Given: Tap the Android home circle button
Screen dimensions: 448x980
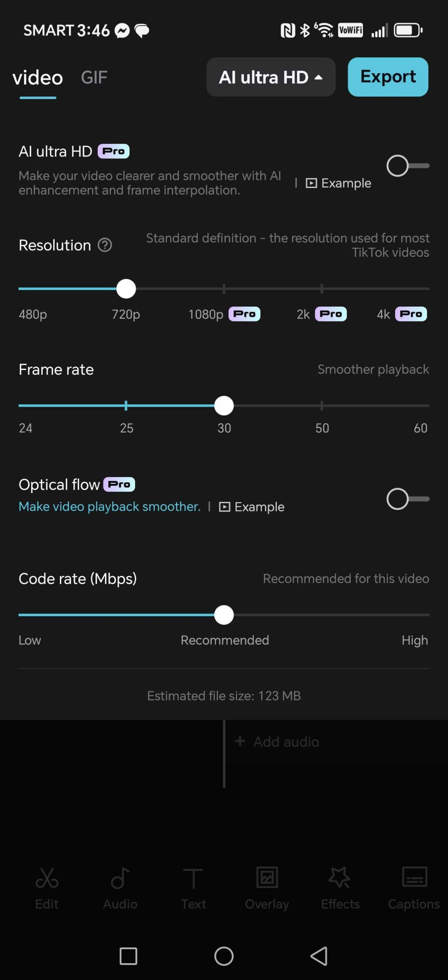Looking at the screenshot, I should coord(224,956).
